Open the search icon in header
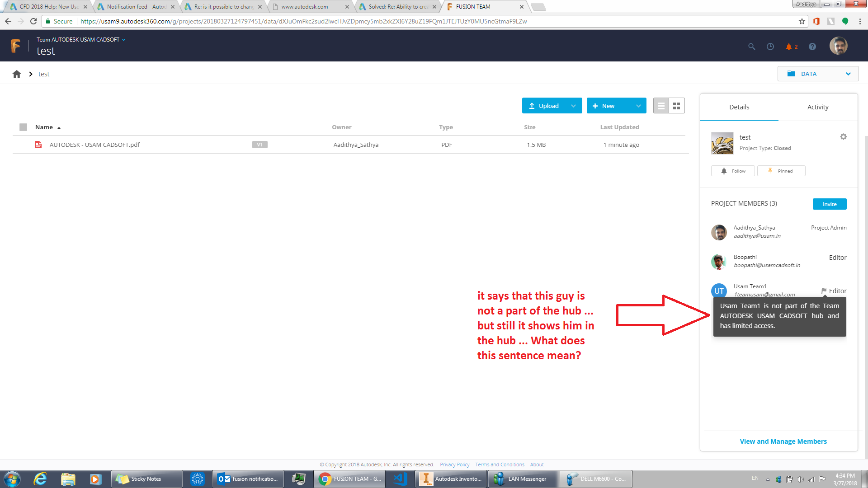 click(751, 47)
